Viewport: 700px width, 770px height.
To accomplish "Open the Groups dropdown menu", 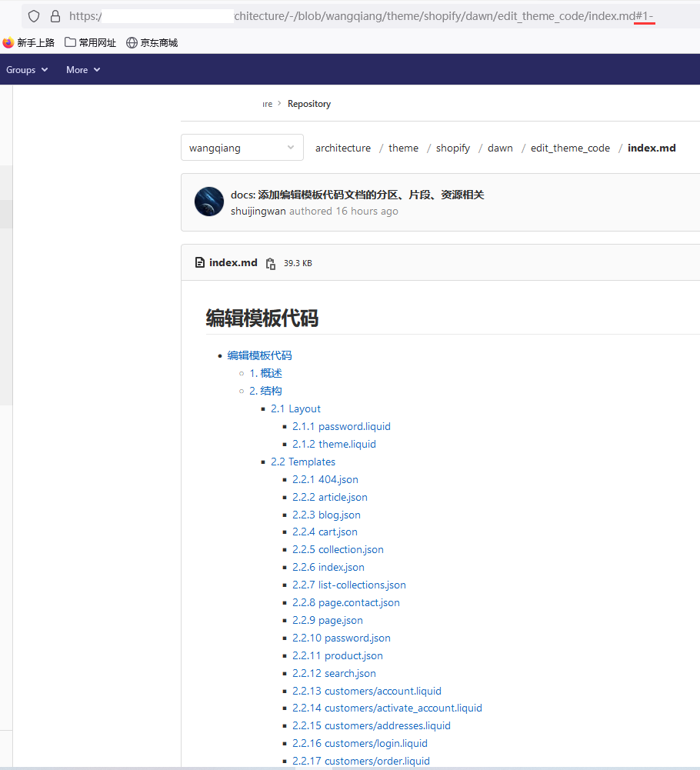I will tap(26, 70).
